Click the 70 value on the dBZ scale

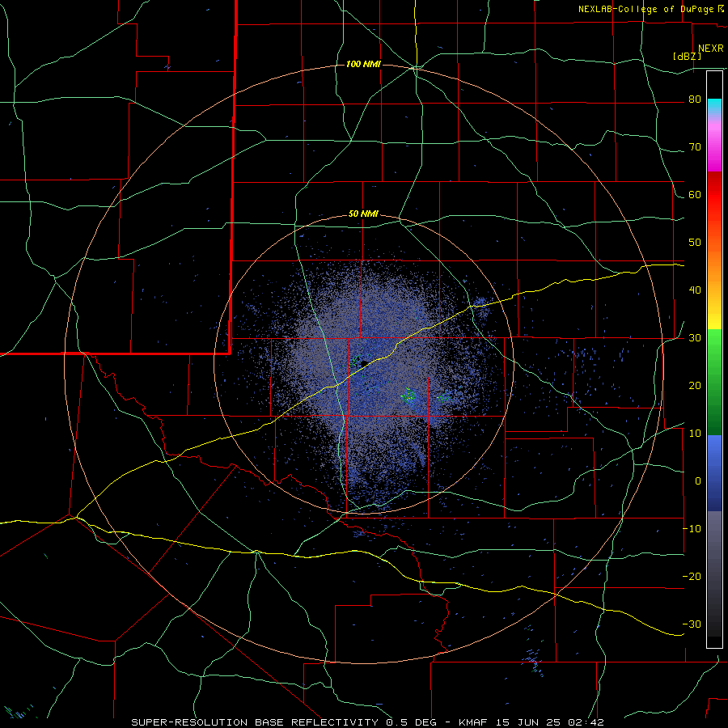(695, 147)
